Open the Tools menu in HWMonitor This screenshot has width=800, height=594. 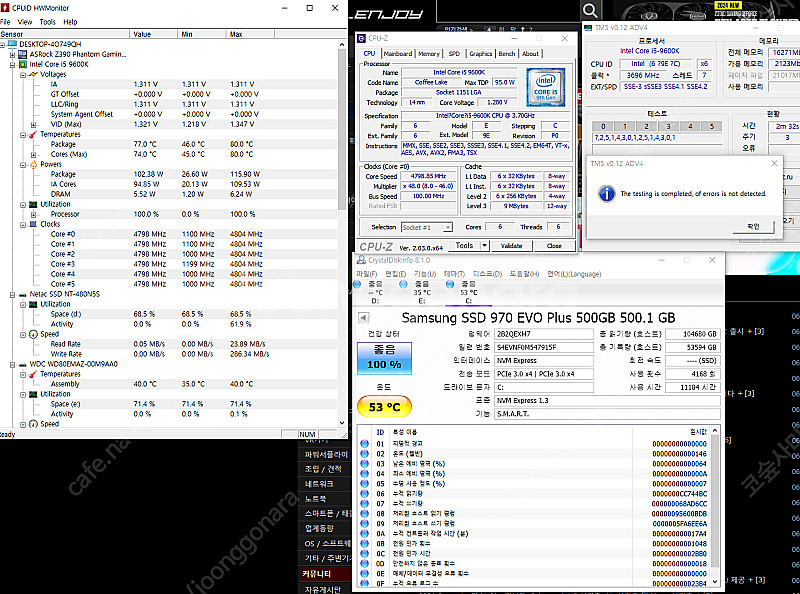tap(47, 22)
